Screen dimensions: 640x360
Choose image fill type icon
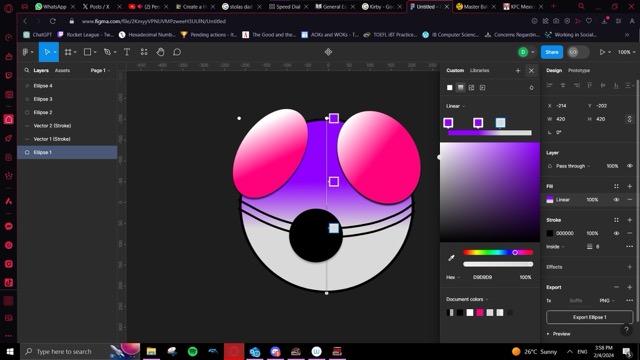click(471, 87)
